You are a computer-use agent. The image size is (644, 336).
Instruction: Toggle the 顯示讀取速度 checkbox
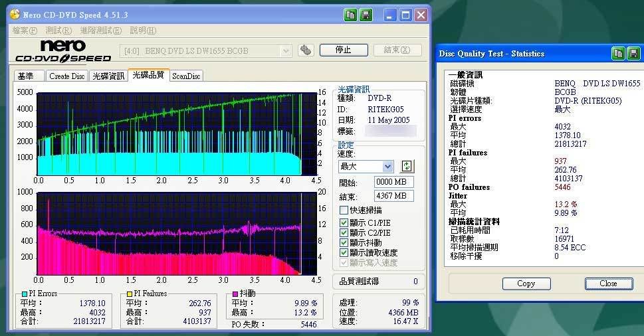click(x=344, y=253)
